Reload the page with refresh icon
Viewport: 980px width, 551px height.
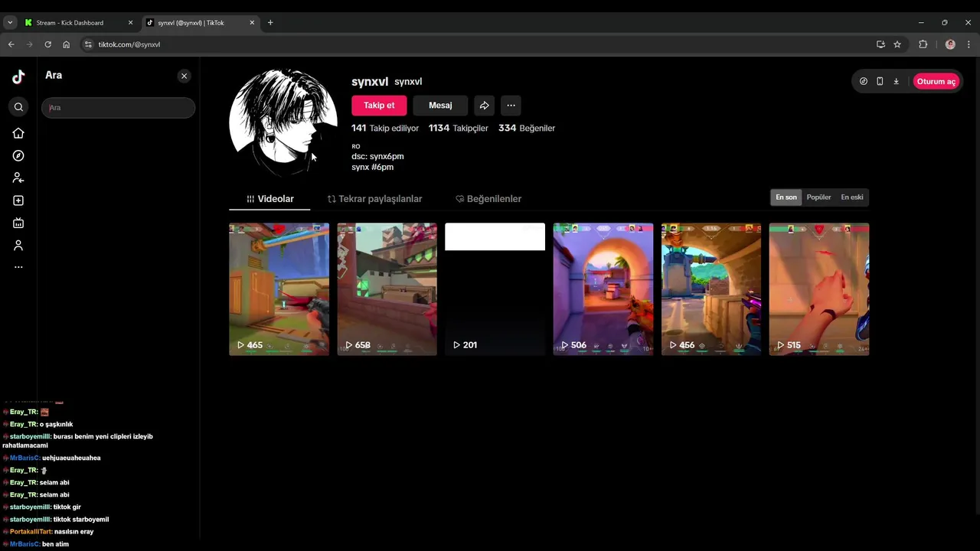coord(47,44)
